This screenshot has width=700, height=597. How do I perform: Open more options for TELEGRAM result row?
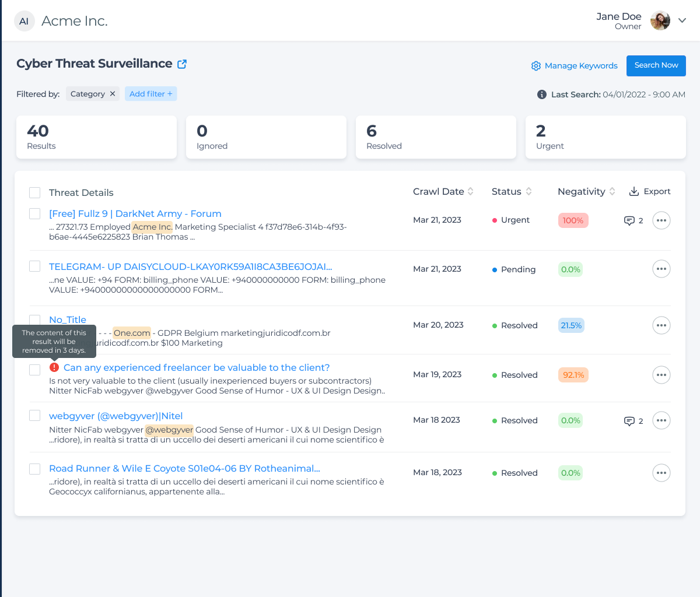[x=661, y=269]
